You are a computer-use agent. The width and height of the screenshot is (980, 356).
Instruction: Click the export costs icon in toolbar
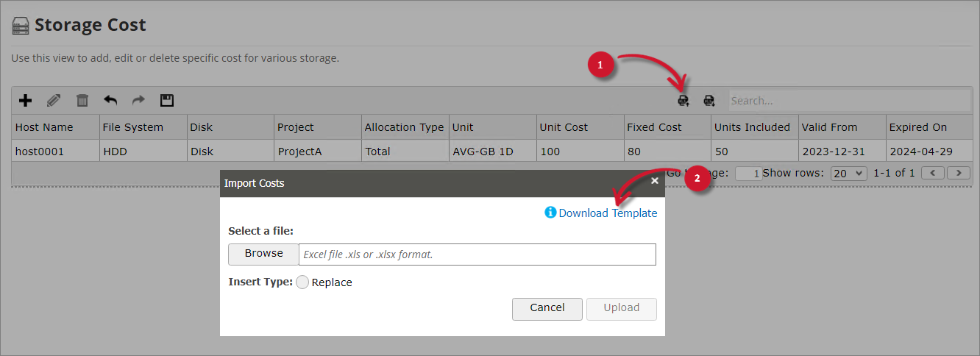(709, 100)
